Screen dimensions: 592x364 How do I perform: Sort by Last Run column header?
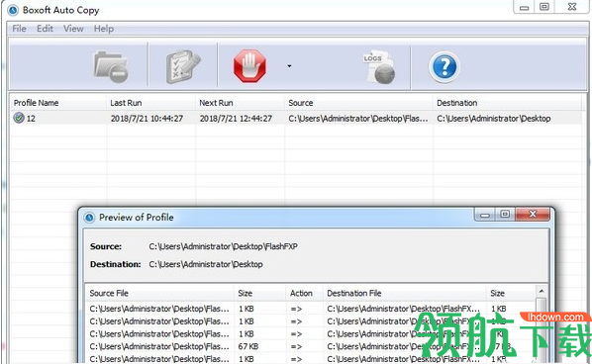[150, 103]
